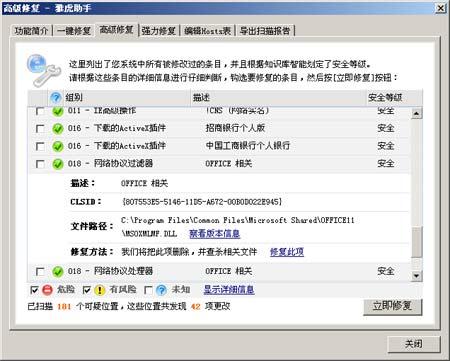
Task: Click green safe icon for 网络协议处理器 row
Action: tap(58, 271)
